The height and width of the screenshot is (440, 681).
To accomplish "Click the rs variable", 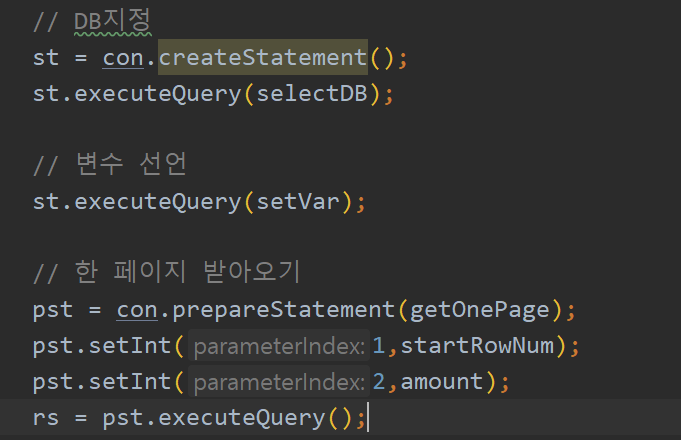I will [x=46, y=418].
